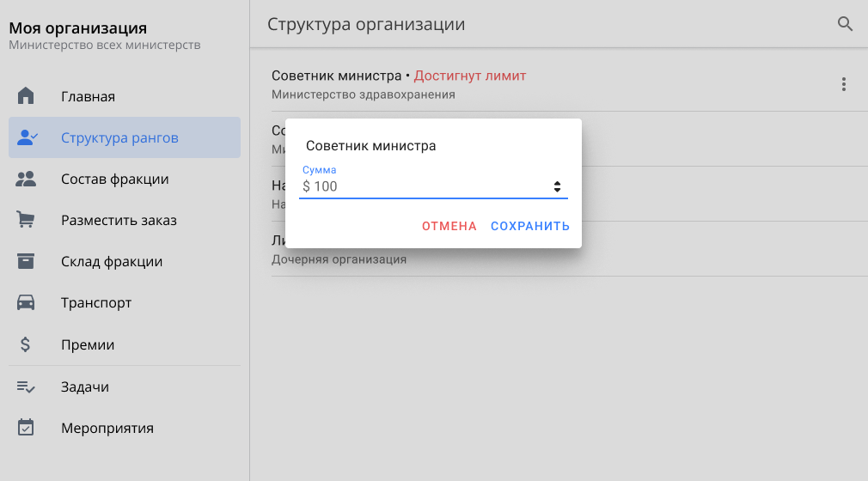This screenshot has height=481, width=868.
Task: Click the archive box icon for Склад фракции
Action: point(26,261)
